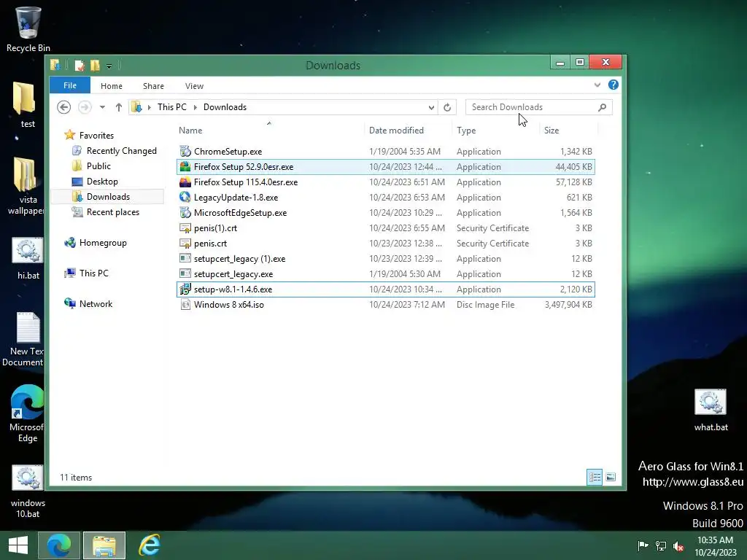Select what.bat on the desktop

[x=711, y=411]
